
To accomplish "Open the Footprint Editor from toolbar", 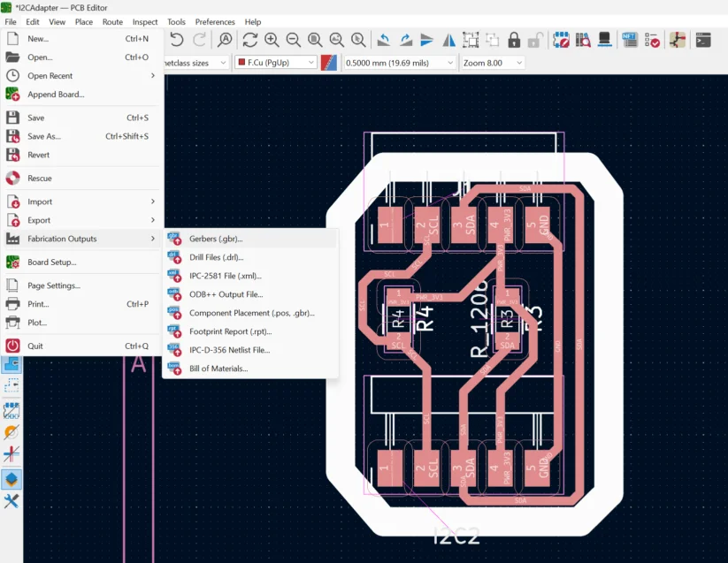I will [562, 40].
